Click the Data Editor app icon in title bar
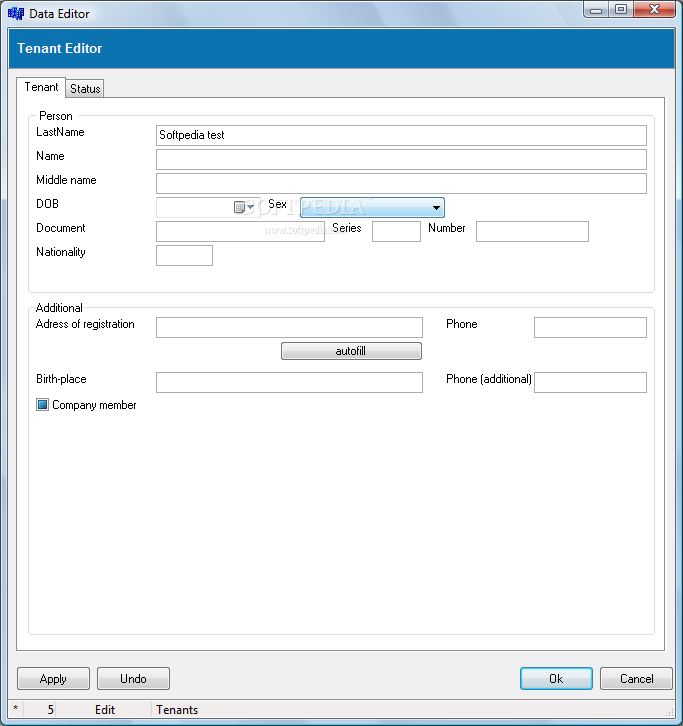The image size is (683, 726). (16, 13)
